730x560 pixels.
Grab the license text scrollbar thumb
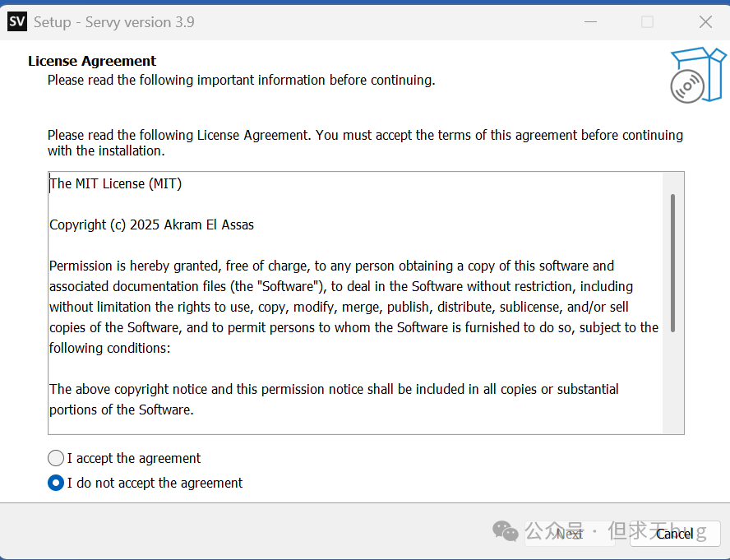pos(672,263)
